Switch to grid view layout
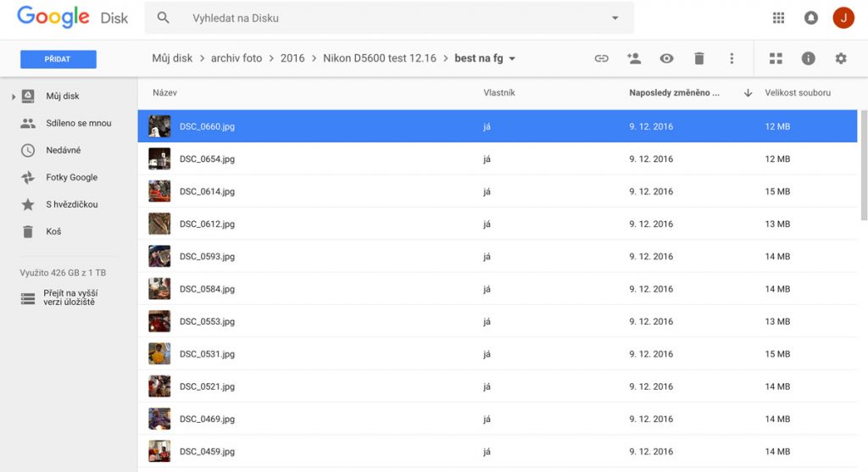868x472 pixels. pyautogui.click(x=776, y=58)
